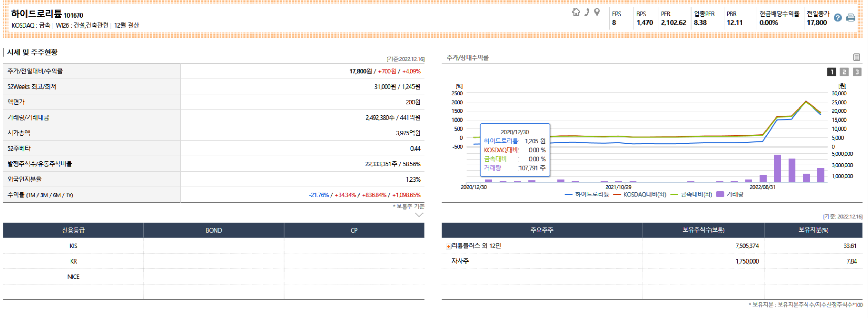Click the 1M return value -21.76%
The height and width of the screenshot is (318, 868).
319,195
